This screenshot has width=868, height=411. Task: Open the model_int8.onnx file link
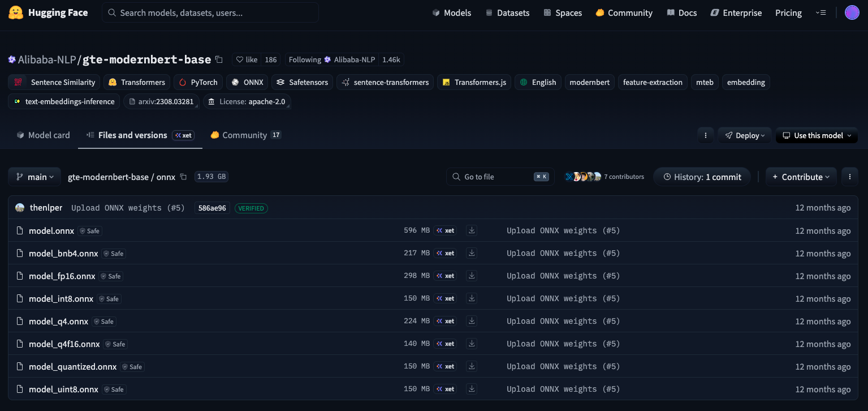point(61,298)
